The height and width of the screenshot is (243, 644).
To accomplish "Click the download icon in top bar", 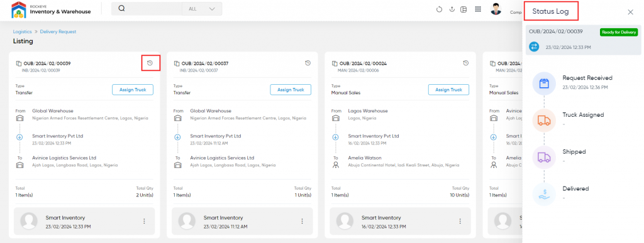I will 452,9.
